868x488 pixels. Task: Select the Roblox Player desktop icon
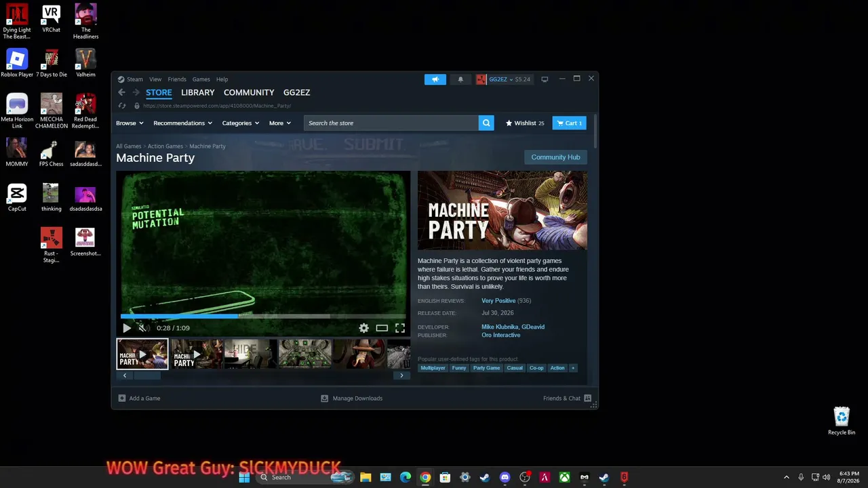coord(17,63)
